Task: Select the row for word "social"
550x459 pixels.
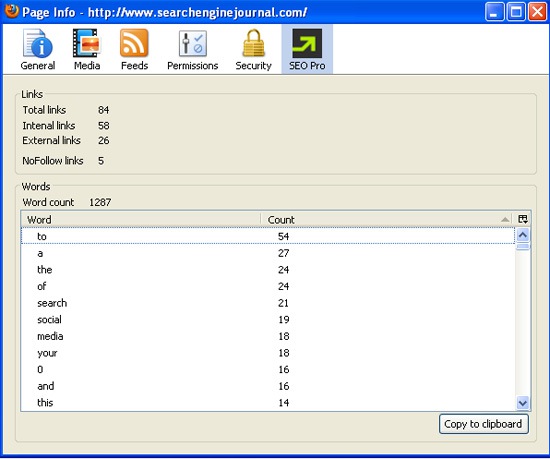Action: click(x=268, y=319)
